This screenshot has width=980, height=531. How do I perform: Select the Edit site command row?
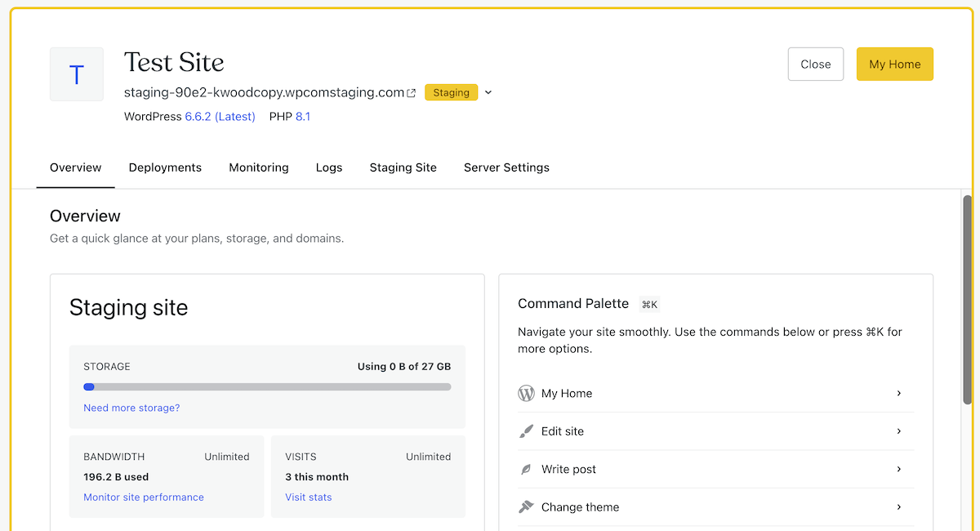tap(716, 431)
